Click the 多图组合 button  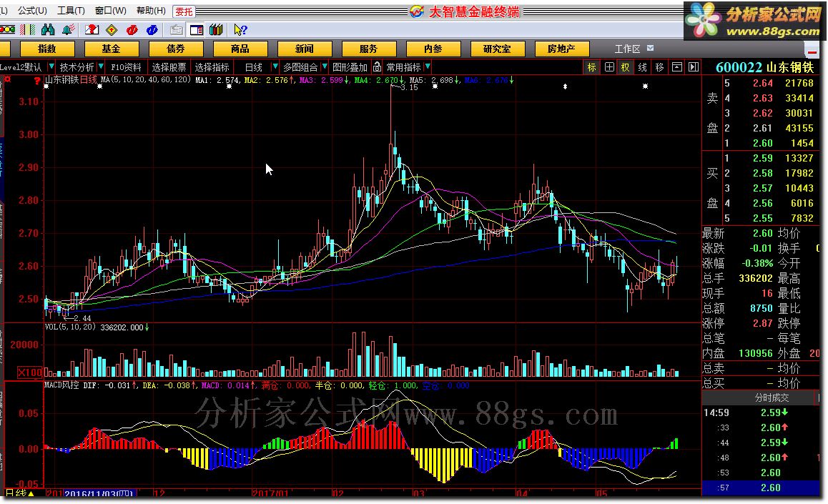tap(300, 67)
